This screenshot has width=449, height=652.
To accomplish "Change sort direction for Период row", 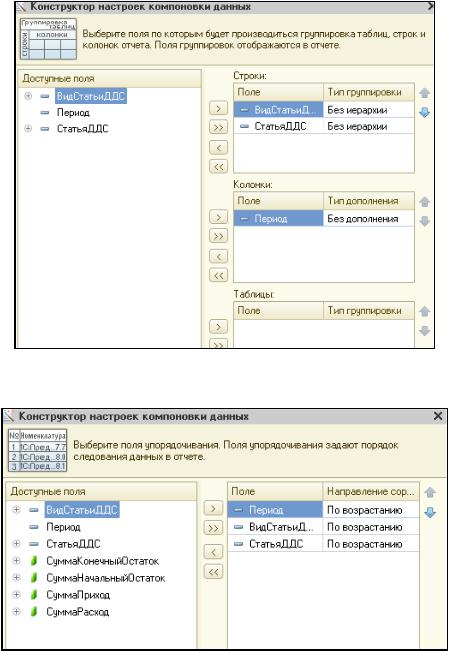I will 371,510.
